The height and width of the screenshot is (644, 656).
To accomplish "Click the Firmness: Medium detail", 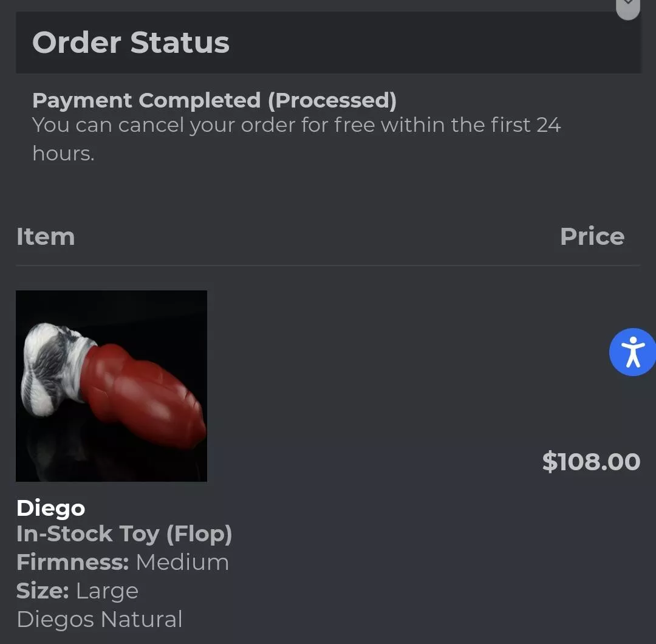I will (x=123, y=562).
